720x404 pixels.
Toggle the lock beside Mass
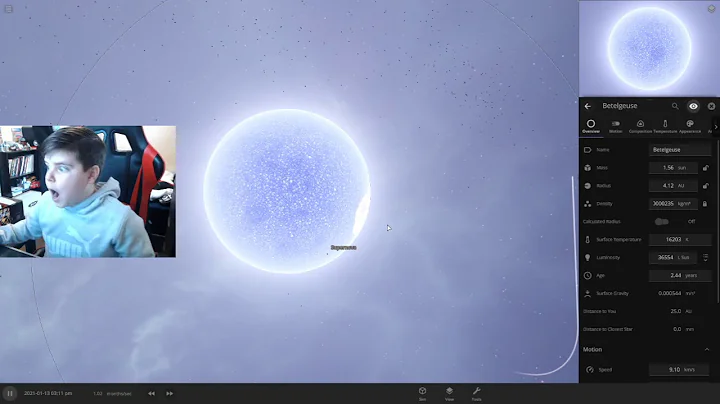(x=705, y=168)
